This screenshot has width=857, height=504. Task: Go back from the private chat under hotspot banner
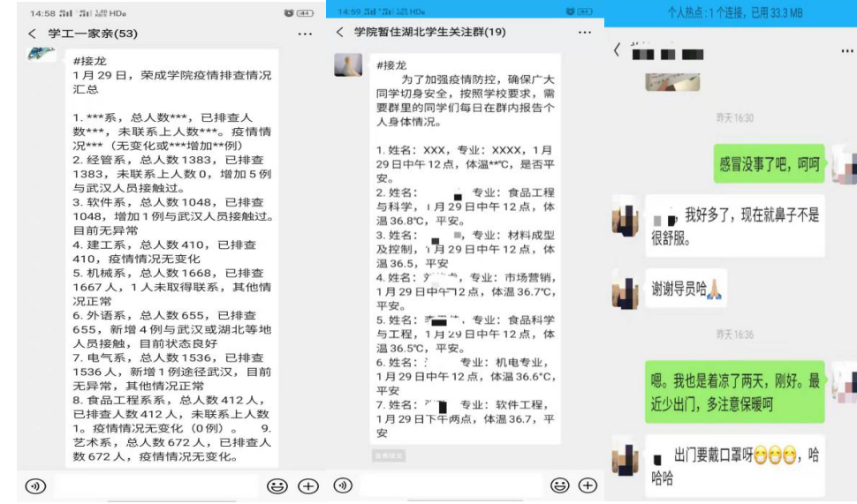point(617,51)
